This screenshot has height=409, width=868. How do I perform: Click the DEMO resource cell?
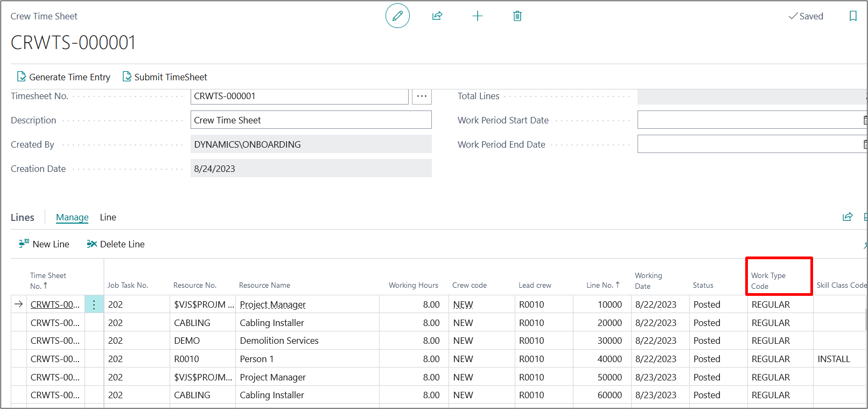click(202, 341)
